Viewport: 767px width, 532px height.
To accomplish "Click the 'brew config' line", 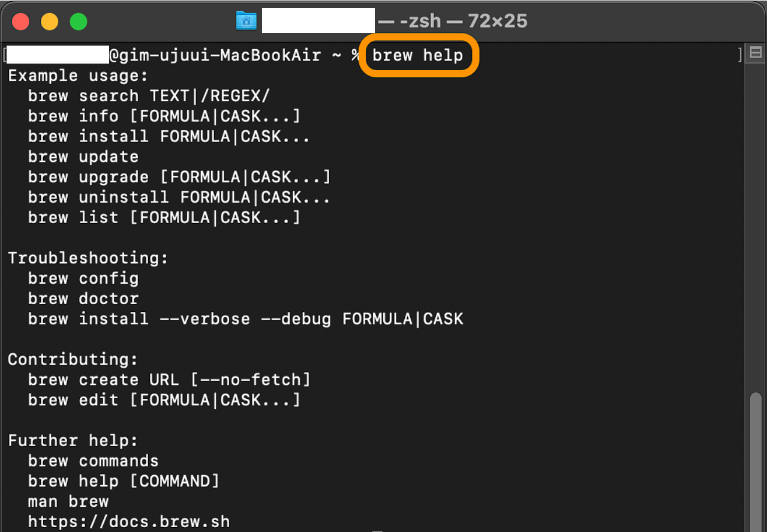I will tap(83, 278).
